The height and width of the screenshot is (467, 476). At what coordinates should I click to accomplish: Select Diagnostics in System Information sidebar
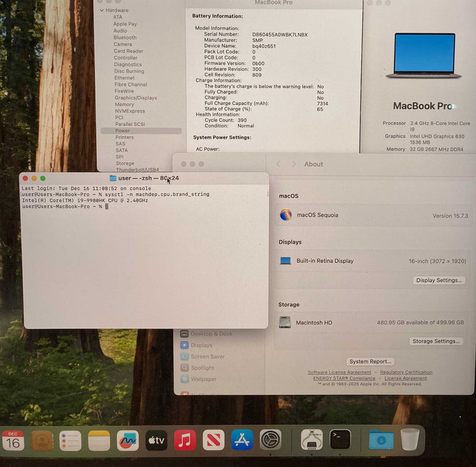coord(128,64)
